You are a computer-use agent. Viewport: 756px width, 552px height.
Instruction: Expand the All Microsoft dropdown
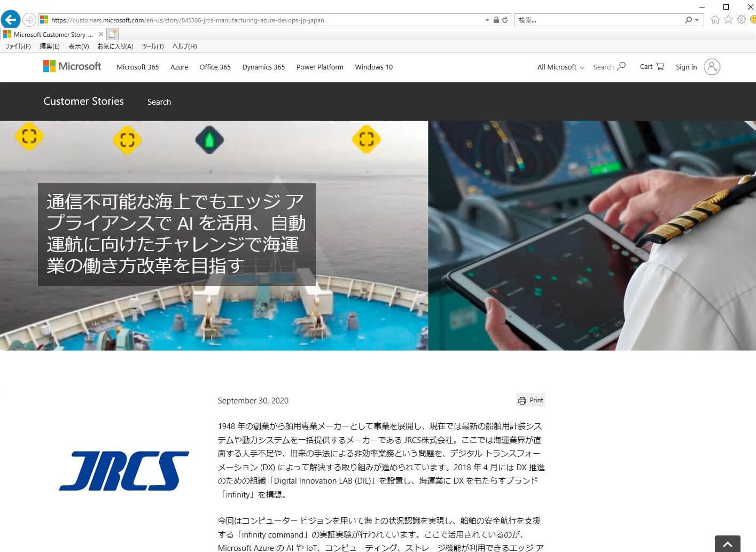click(560, 67)
